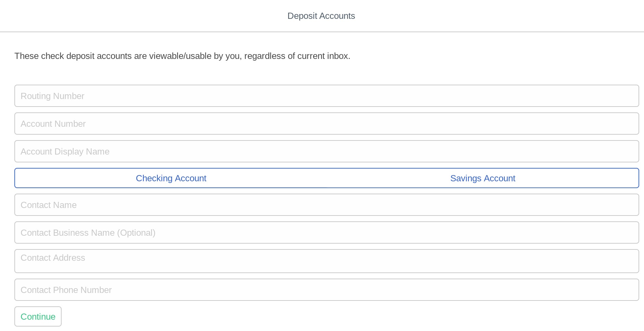Choose Savings Account option
Screen dimensions: 644x331
coord(482,178)
